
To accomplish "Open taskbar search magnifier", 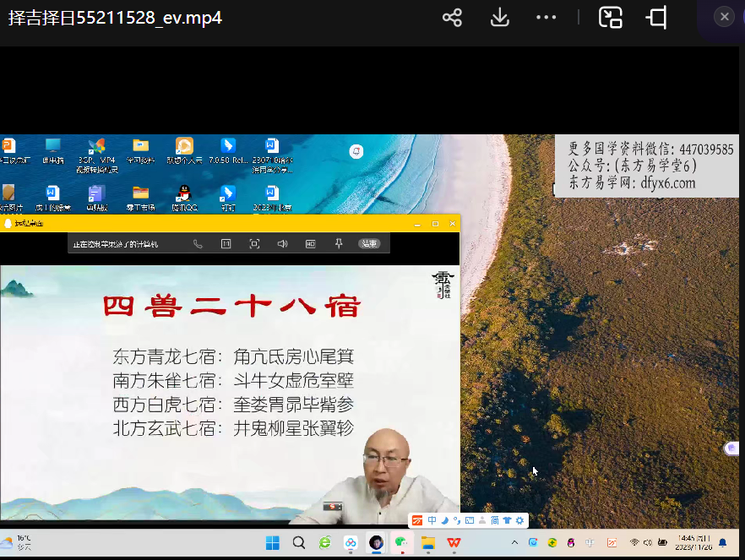I will tap(299, 542).
